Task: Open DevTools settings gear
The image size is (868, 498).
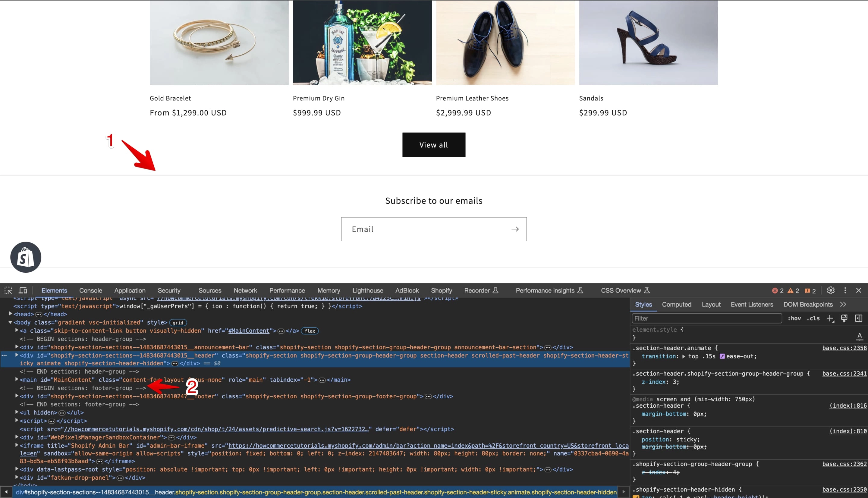Action: (x=831, y=290)
